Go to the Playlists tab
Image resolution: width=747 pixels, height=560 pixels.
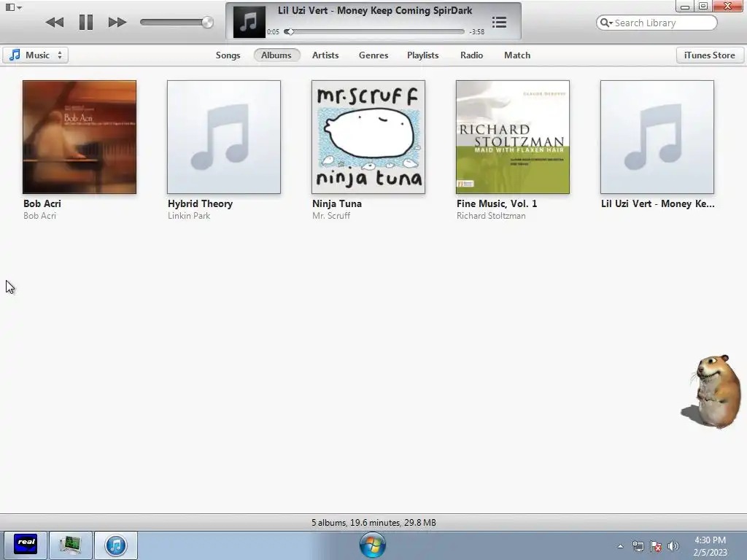(422, 55)
